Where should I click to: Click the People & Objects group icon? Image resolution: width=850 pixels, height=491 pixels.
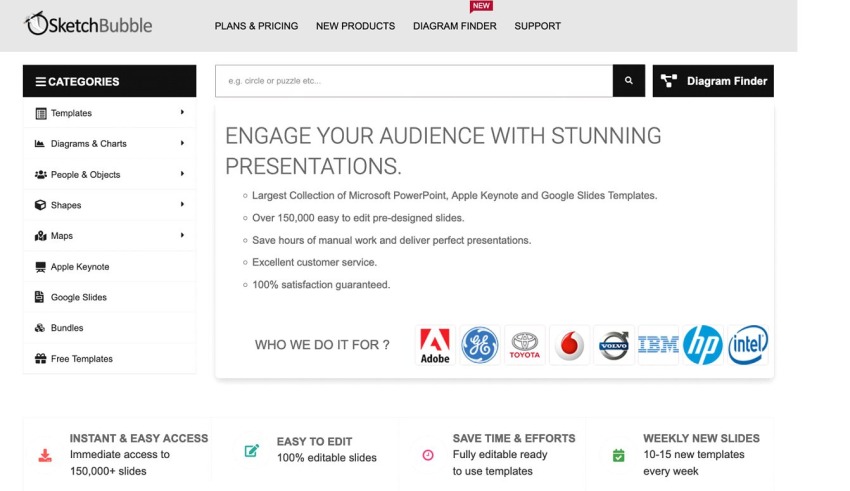coord(41,175)
